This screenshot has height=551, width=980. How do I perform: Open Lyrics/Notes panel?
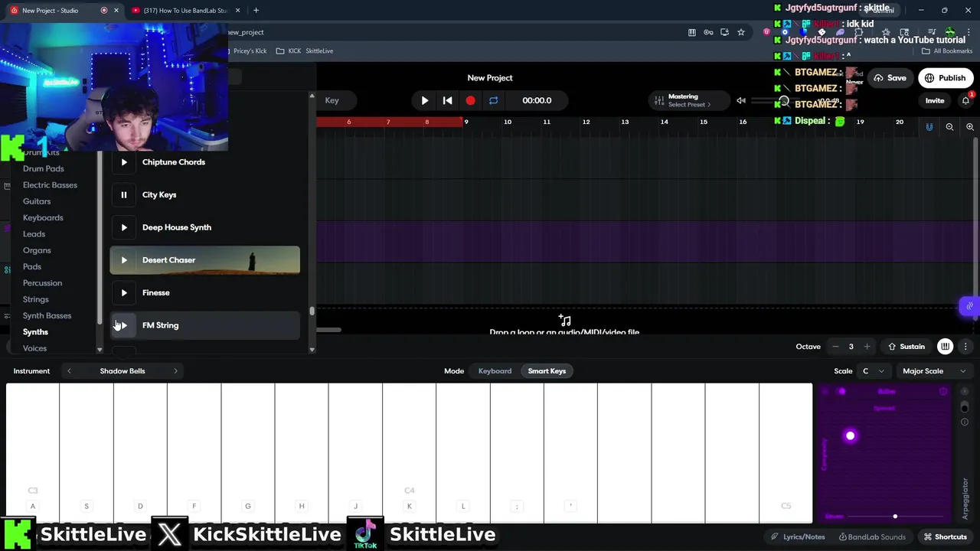tap(798, 537)
